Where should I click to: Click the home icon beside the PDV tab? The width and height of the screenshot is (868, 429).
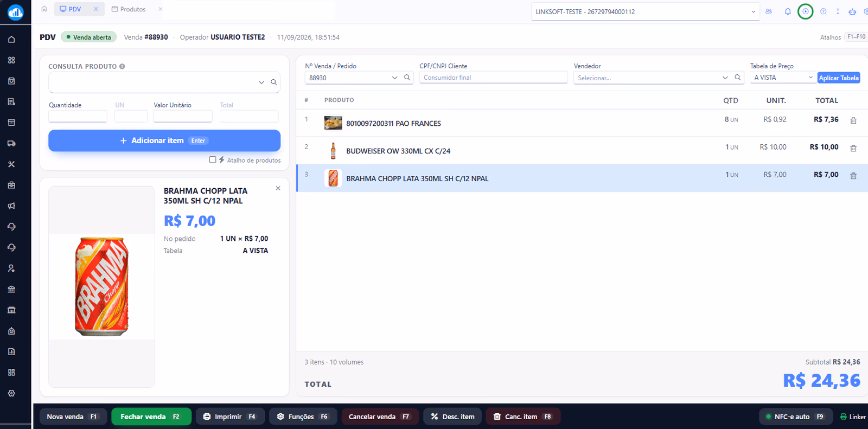click(x=44, y=9)
